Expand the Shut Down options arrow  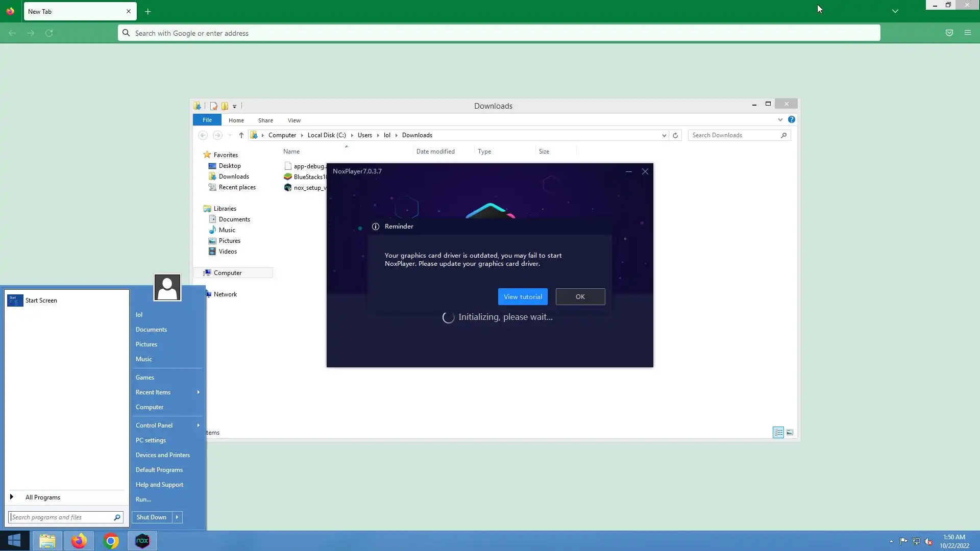click(177, 517)
